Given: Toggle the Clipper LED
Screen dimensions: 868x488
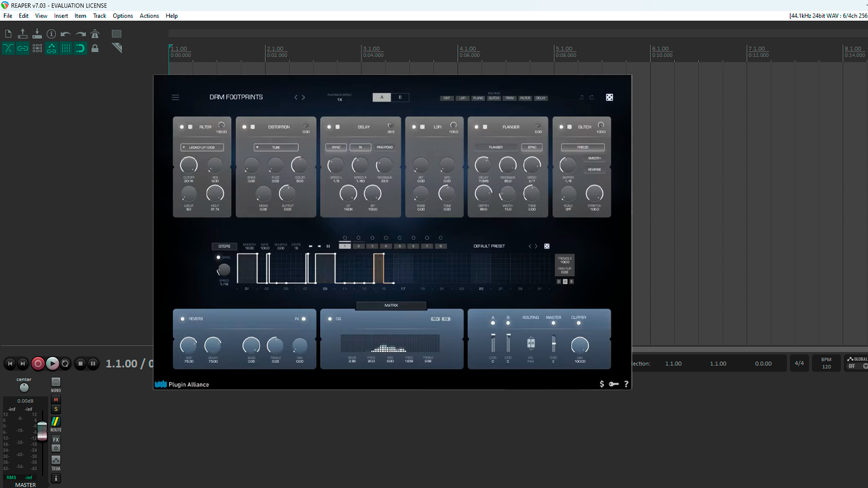Looking at the screenshot, I should pyautogui.click(x=578, y=323).
